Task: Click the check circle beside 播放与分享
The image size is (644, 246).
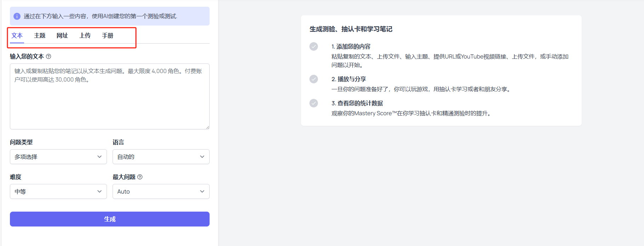Action: coord(314,79)
